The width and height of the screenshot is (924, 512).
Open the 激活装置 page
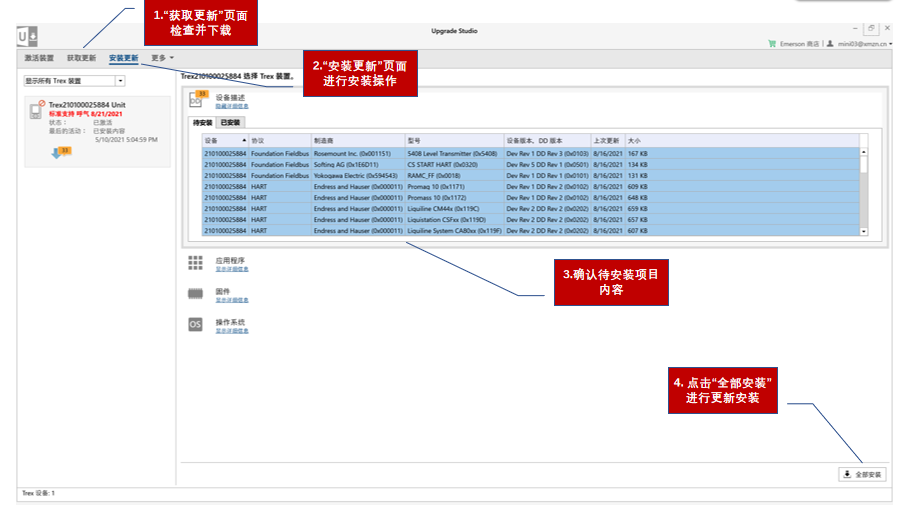[39, 58]
